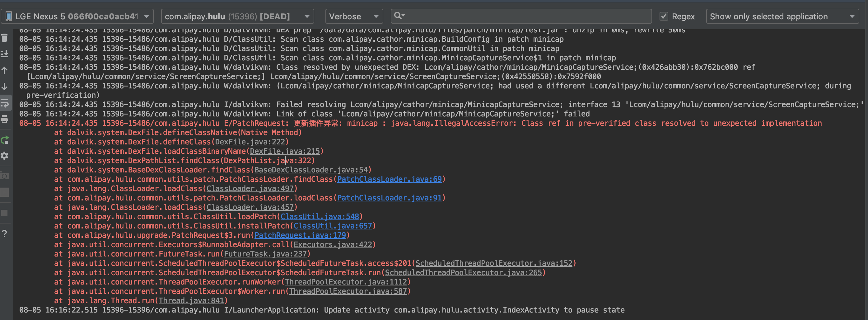Restart logcat using the green arrow icon
The height and width of the screenshot is (320, 868).
[4, 140]
